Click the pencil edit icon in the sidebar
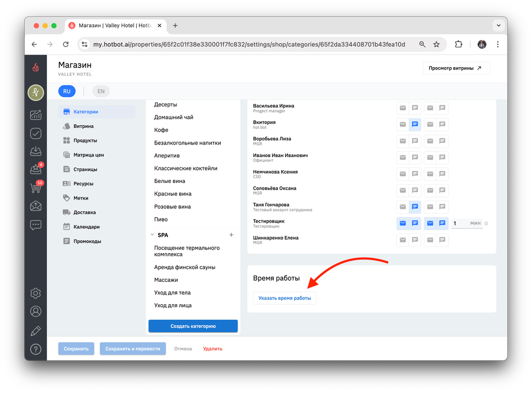The height and width of the screenshot is (393, 532). [x=36, y=331]
